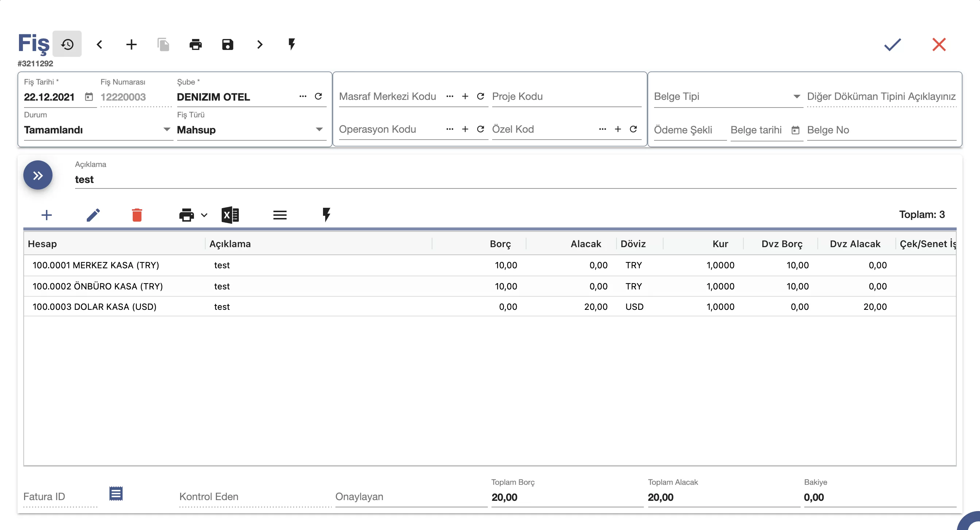
Task: Go to the previous fiş record
Action: pos(99,44)
